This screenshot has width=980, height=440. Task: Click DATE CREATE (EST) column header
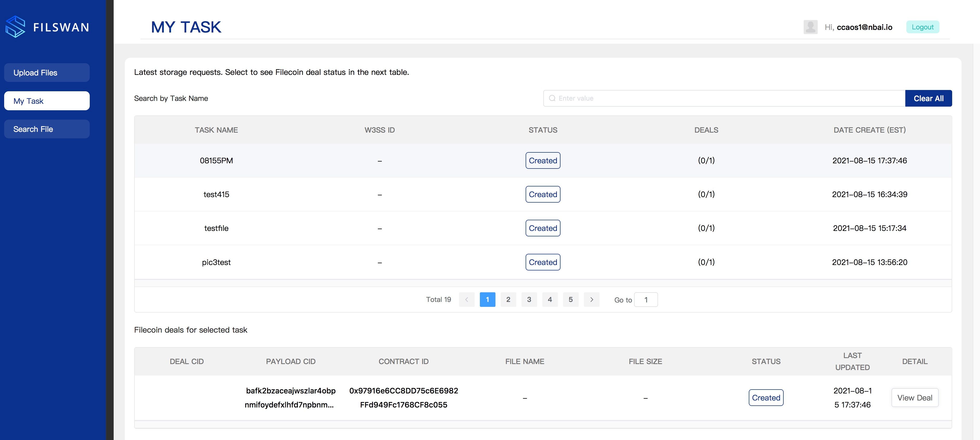(x=870, y=130)
